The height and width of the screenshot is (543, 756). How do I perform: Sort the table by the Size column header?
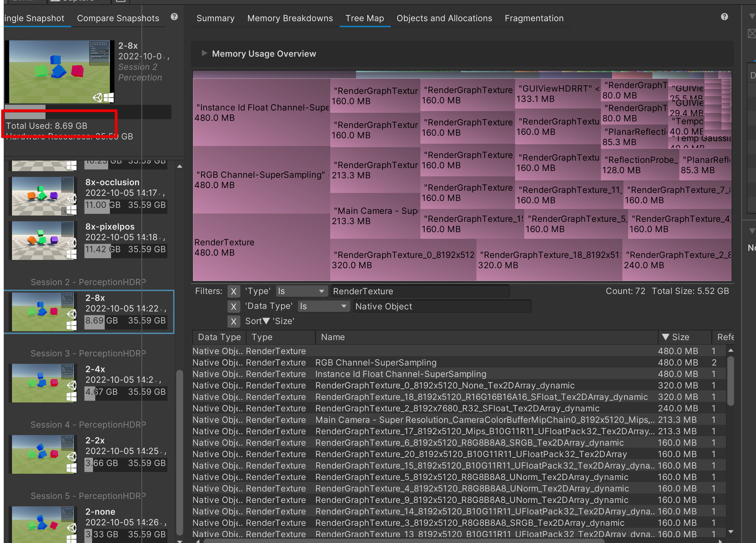[x=680, y=337]
